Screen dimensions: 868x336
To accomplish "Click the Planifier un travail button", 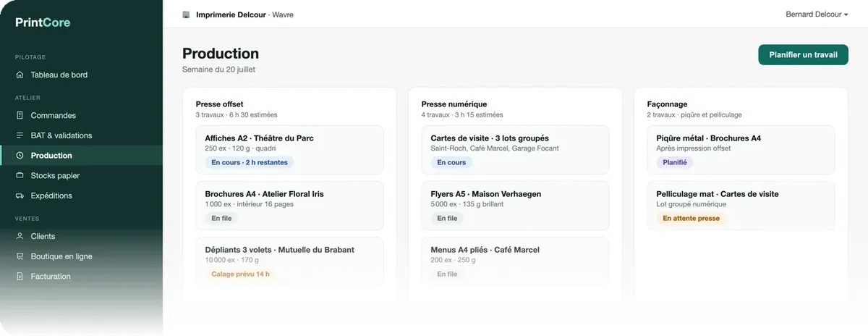I will click(x=803, y=54).
